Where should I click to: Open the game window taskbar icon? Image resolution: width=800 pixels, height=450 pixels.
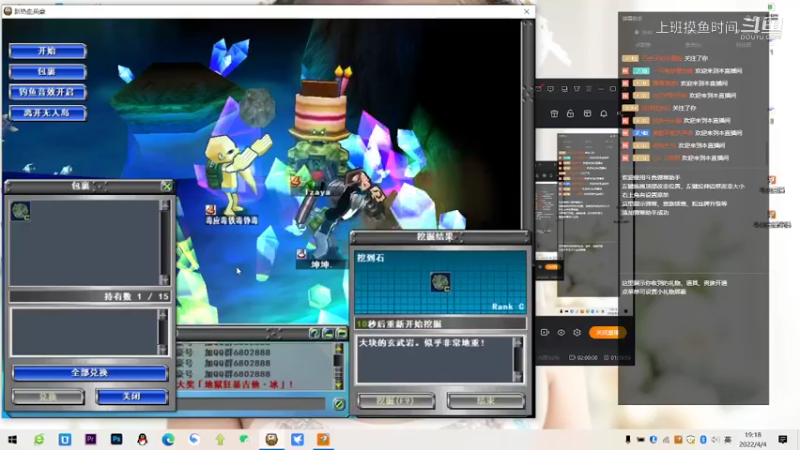pos(271,439)
